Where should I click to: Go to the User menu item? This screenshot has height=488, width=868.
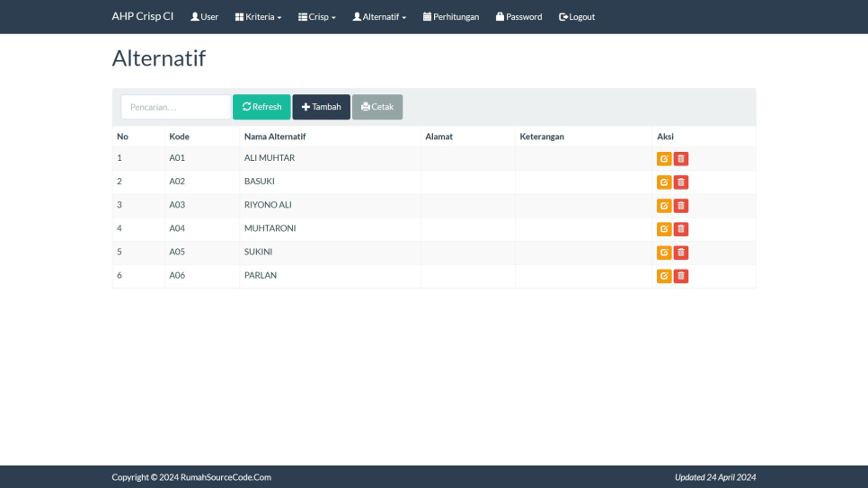[204, 17]
